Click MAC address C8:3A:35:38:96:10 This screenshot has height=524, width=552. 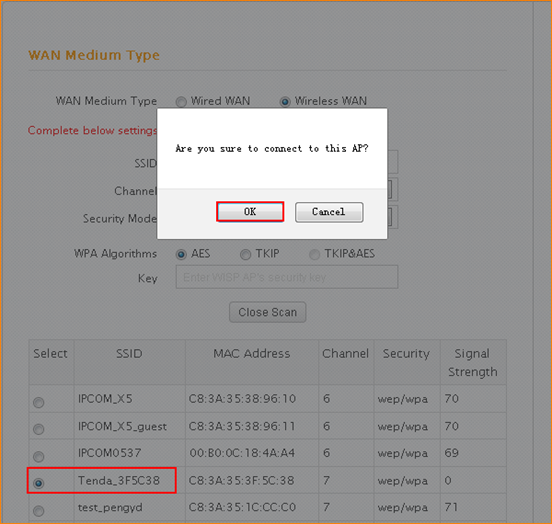[x=242, y=399]
